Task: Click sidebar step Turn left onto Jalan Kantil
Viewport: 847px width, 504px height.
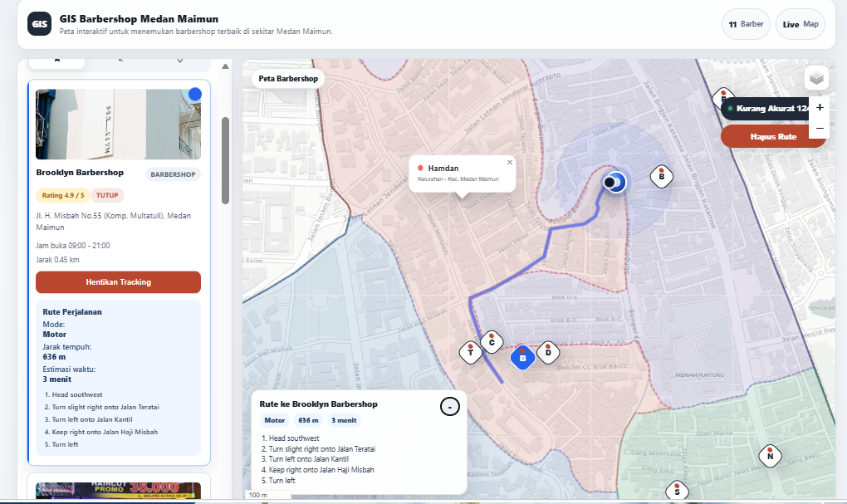Action: (x=88, y=419)
